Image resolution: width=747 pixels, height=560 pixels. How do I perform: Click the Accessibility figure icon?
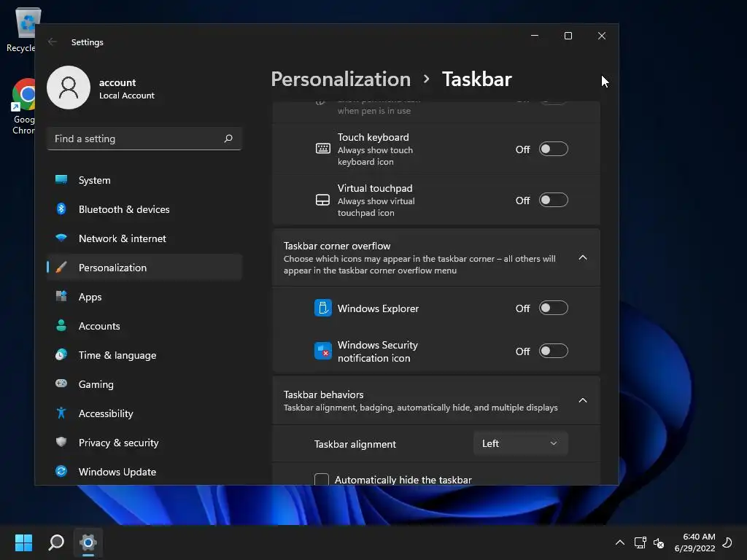coord(61,413)
